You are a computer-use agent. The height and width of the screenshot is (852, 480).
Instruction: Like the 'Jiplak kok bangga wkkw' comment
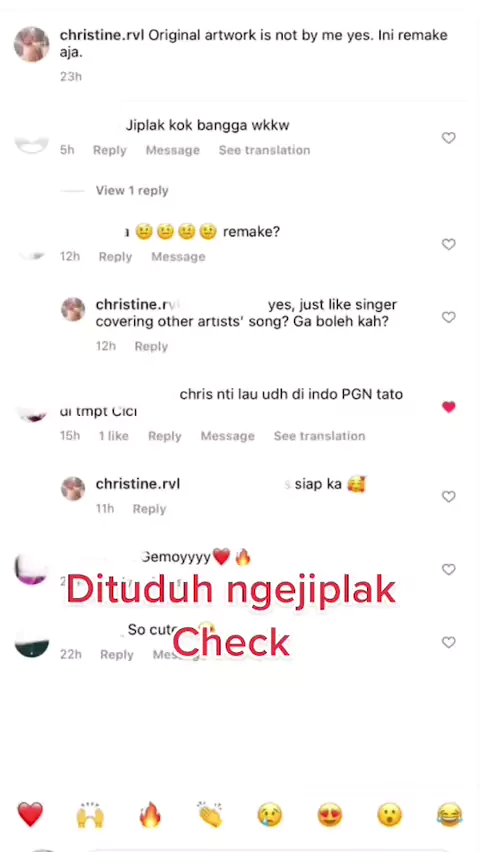point(448,138)
